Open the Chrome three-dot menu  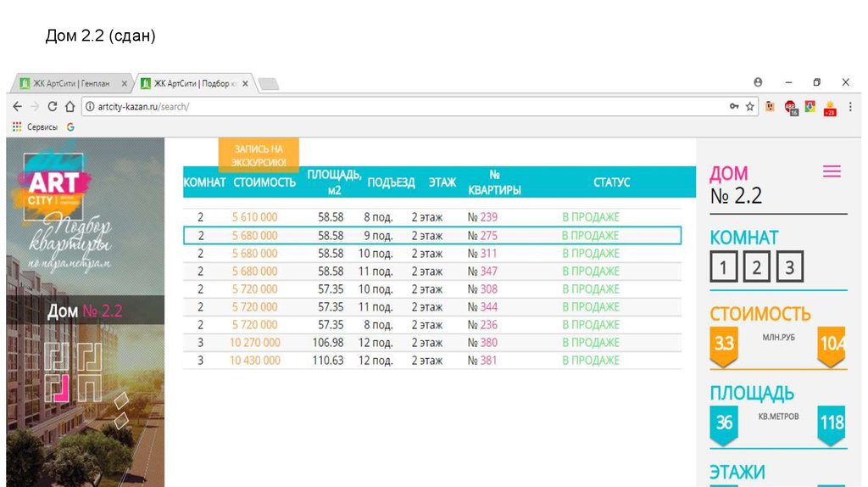pyautogui.click(x=849, y=107)
